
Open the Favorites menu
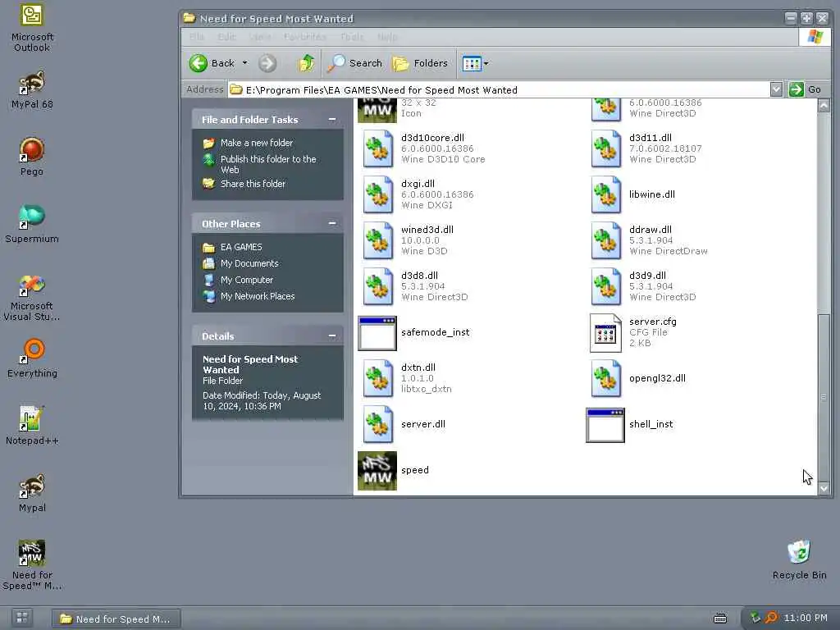pos(305,37)
